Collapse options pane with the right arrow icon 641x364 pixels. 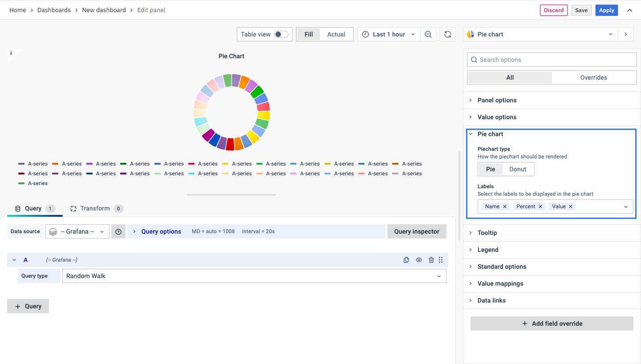(x=626, y=34)
